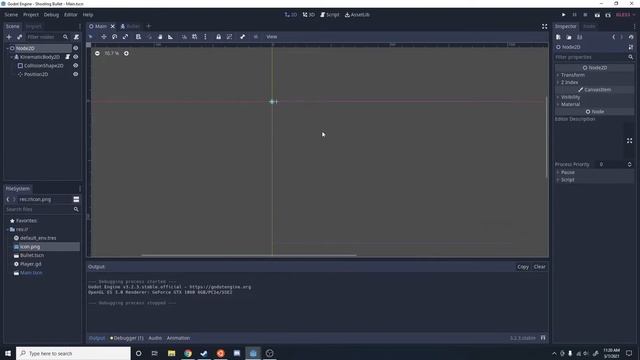Choose the Rotate Mode tool
Viewport: 640px width, 360px height.
pyautogui.click(x=115, y=37)
